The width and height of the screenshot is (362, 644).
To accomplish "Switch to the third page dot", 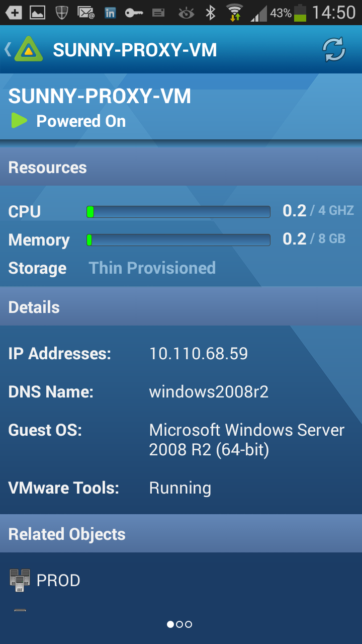I will 189,624.
